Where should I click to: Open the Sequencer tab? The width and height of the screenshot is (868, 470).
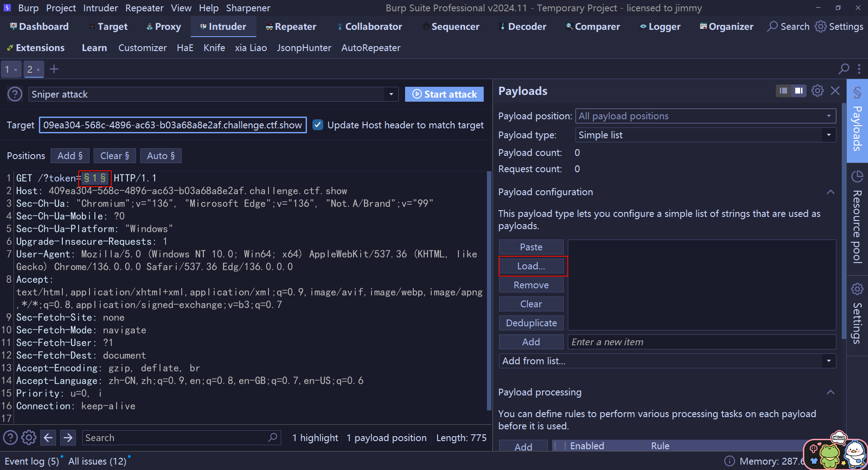(x=451, y=27)
